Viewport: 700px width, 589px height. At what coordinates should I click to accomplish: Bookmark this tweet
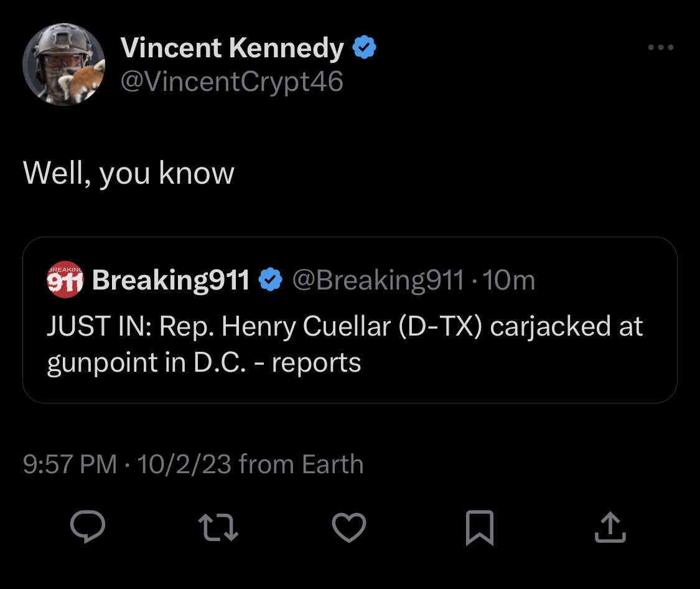coord(480,527)
